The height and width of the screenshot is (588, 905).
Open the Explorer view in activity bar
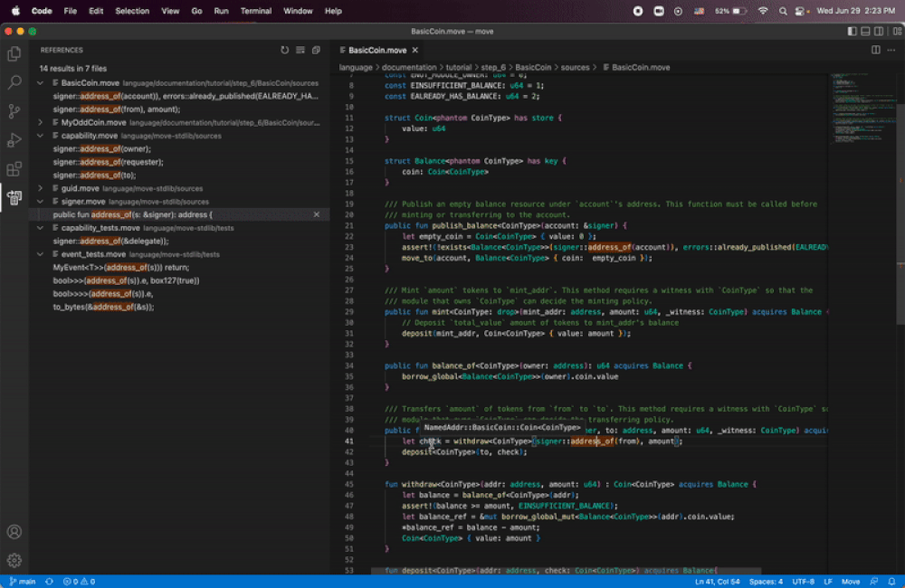point(14,53)
